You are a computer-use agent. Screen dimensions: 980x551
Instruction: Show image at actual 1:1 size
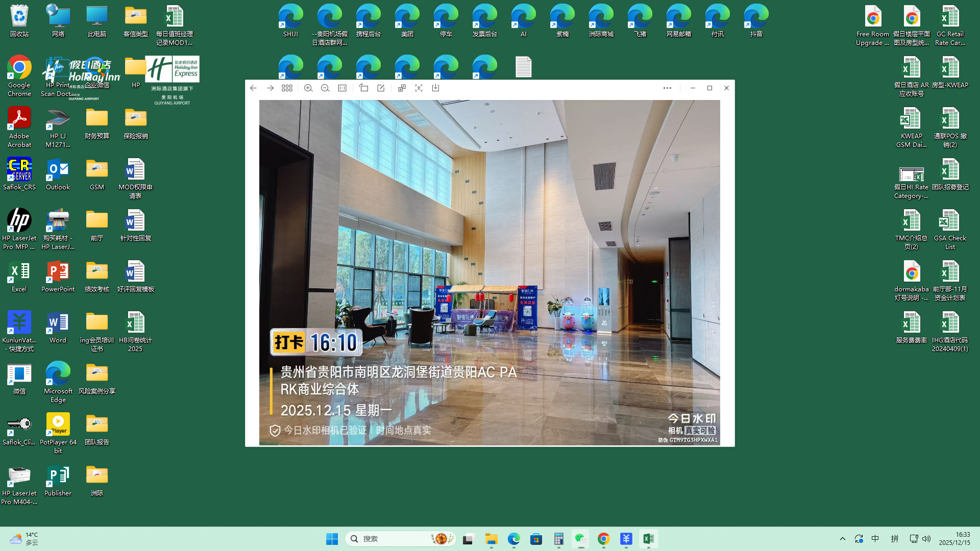pos(342,88)
